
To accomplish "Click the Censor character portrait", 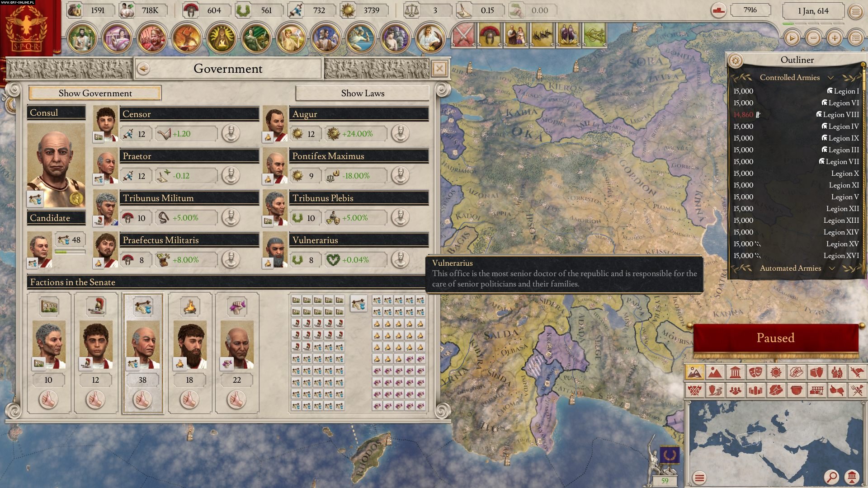I will [x=105, y=123].
